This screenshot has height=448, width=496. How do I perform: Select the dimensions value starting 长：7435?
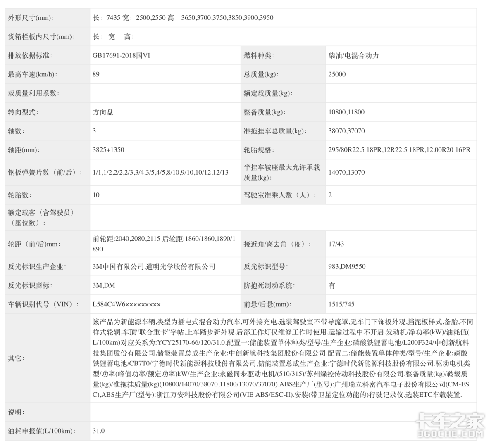183,18
